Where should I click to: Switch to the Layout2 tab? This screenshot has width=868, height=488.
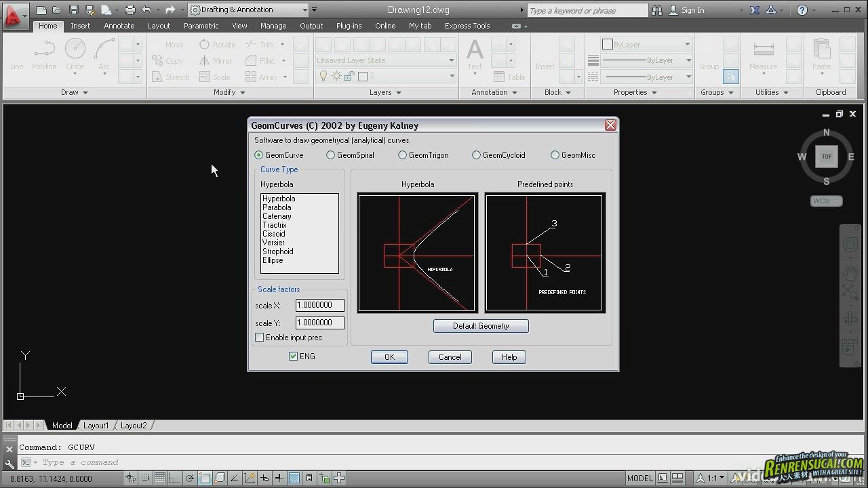(x=134, y=426)
